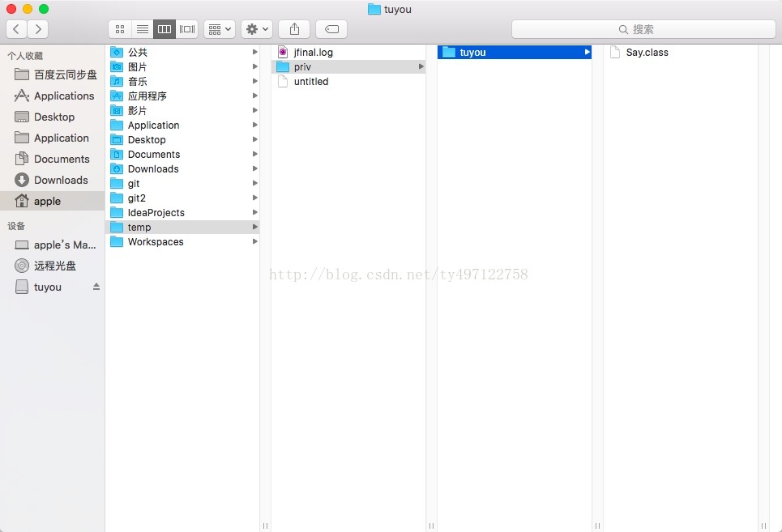Click the yellow minimize window button
The width and height of the screenshot is (782, 532).
(x=28, y=9)
